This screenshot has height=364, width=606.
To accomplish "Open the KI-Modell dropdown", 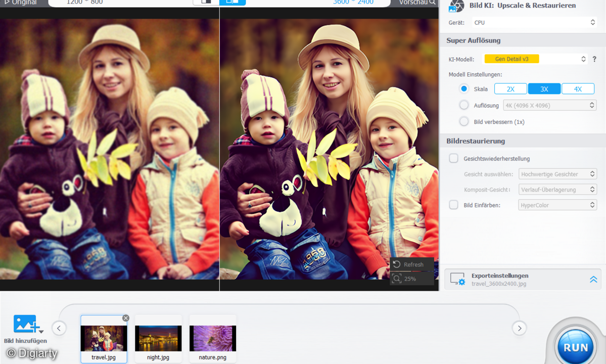I will (536, 59).
